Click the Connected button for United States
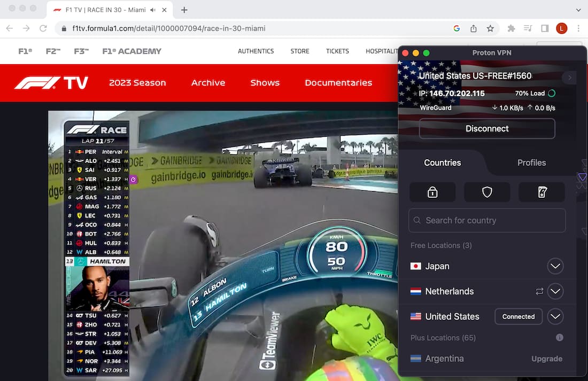The height and width of the screenshot is (381, 588). [x=519, y=316]
